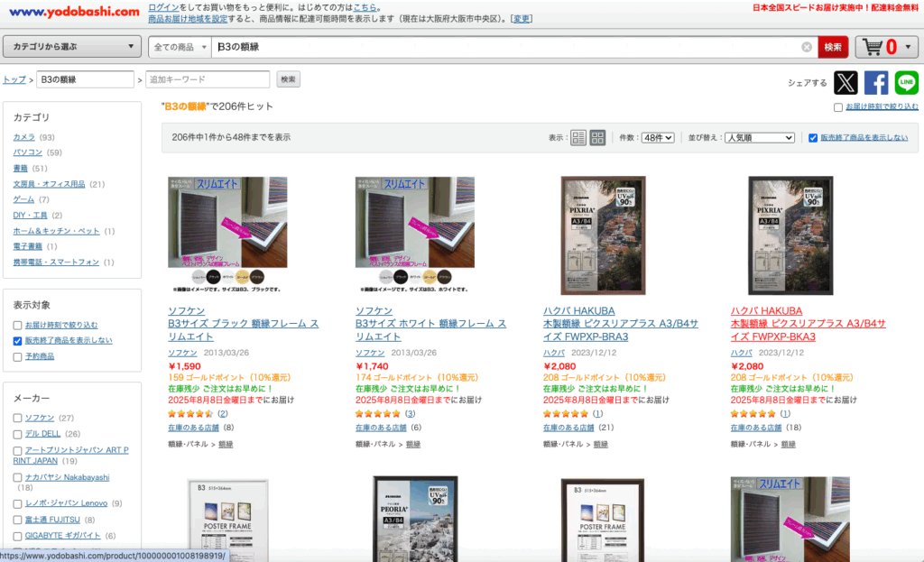This screenshot has height=562, width=924.
Task: Open the black スリムエイト frame thumbnail
Action: (x=227, y=235)
